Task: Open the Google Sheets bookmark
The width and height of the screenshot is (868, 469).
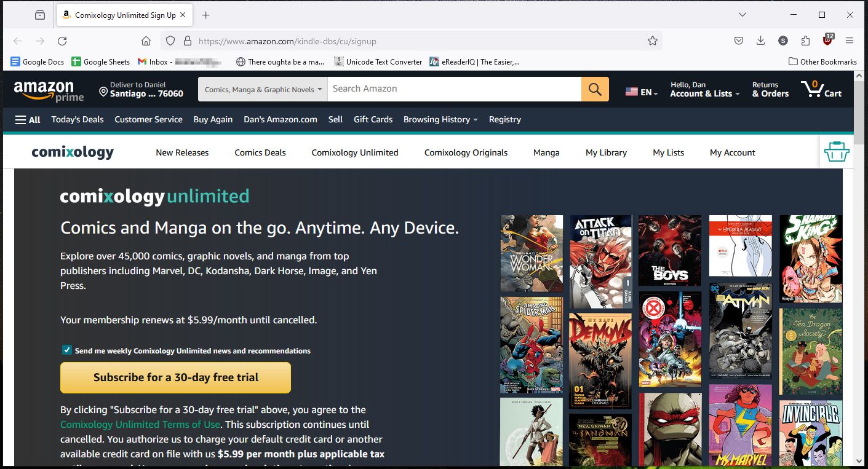Action: [x=101, y=61]
